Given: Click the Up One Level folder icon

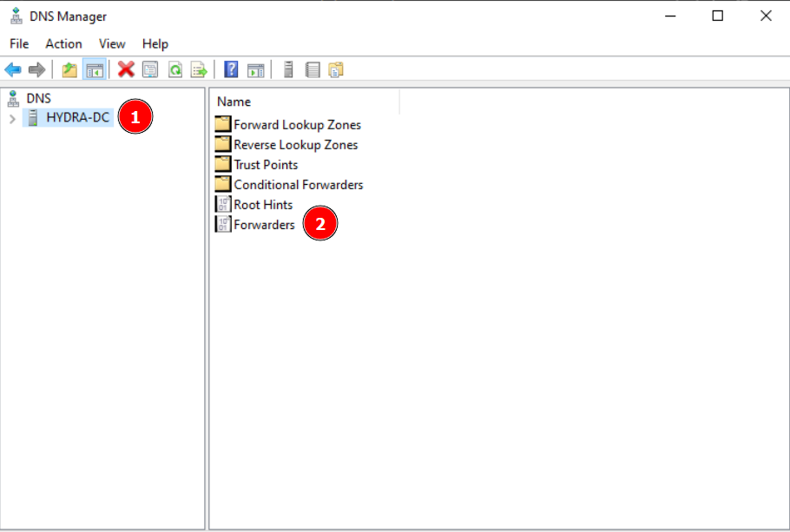Looking at the screenshot, I should (69, 70).
